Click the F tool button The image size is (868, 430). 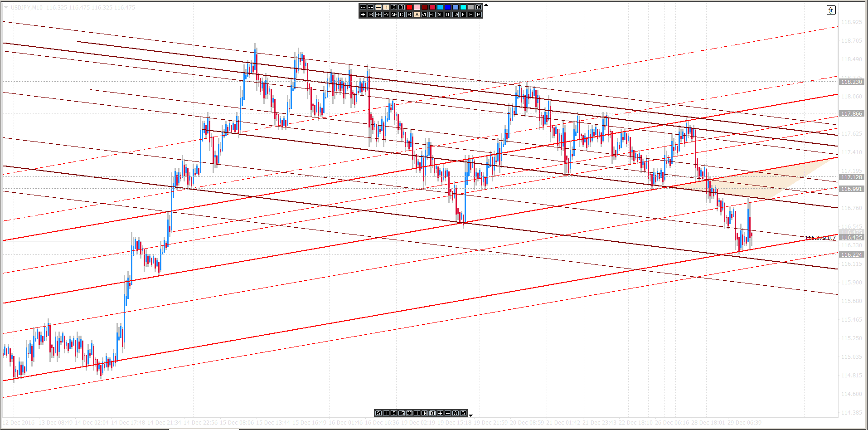tap(463, 15)
